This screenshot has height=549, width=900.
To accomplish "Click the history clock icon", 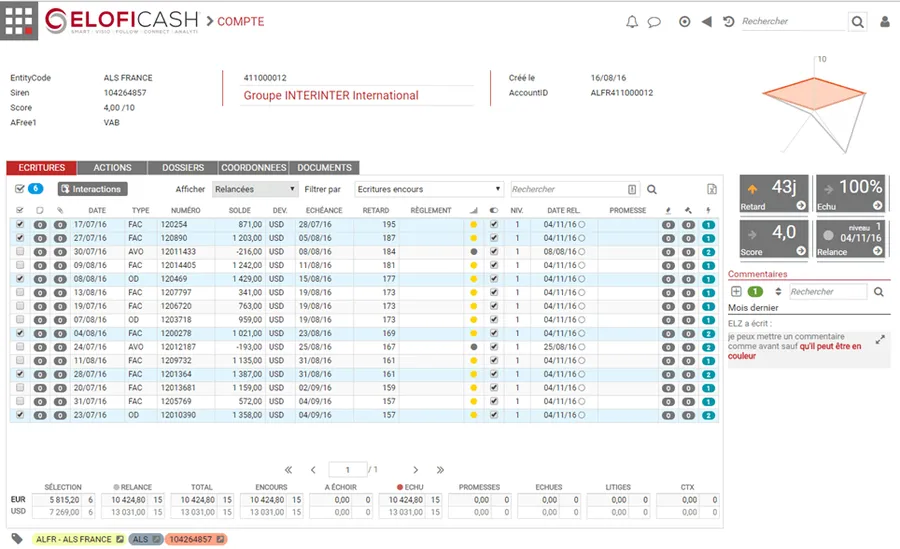I will [x=728, y=22].
